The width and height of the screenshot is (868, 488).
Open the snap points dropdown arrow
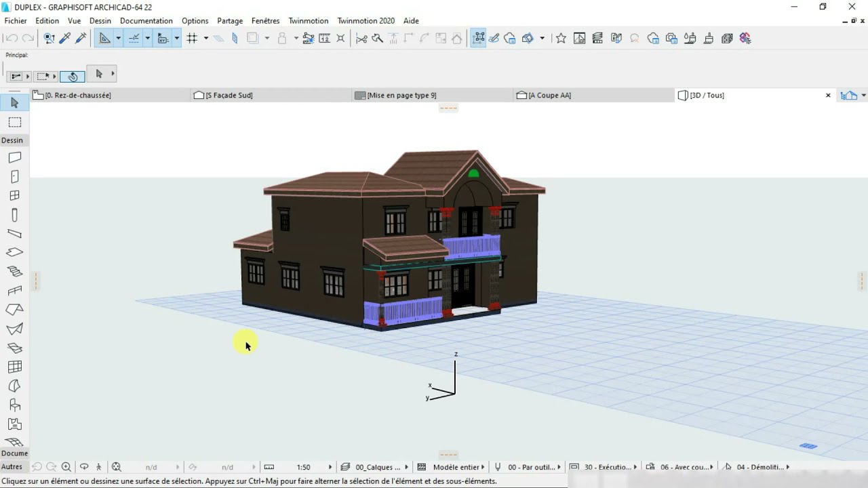click(147, 39)
